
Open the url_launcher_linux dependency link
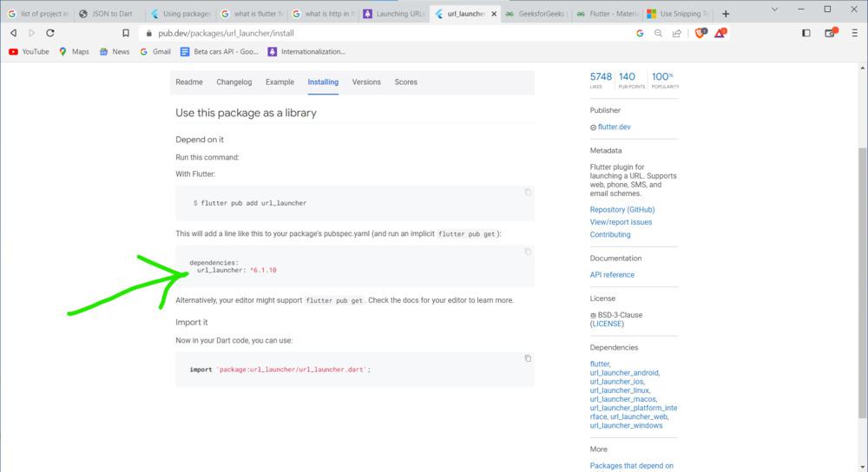[620, 390]
